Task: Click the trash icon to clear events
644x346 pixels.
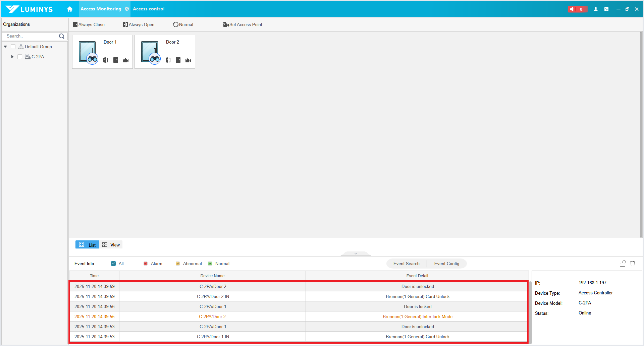Action: point(633,264)
